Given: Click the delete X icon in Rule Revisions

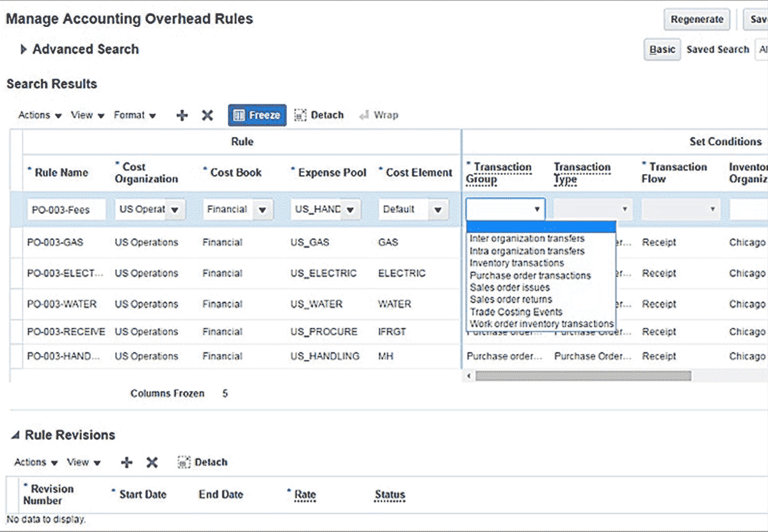Looking at the screenshot, I should pyautogui.click(x=152, y=463).
